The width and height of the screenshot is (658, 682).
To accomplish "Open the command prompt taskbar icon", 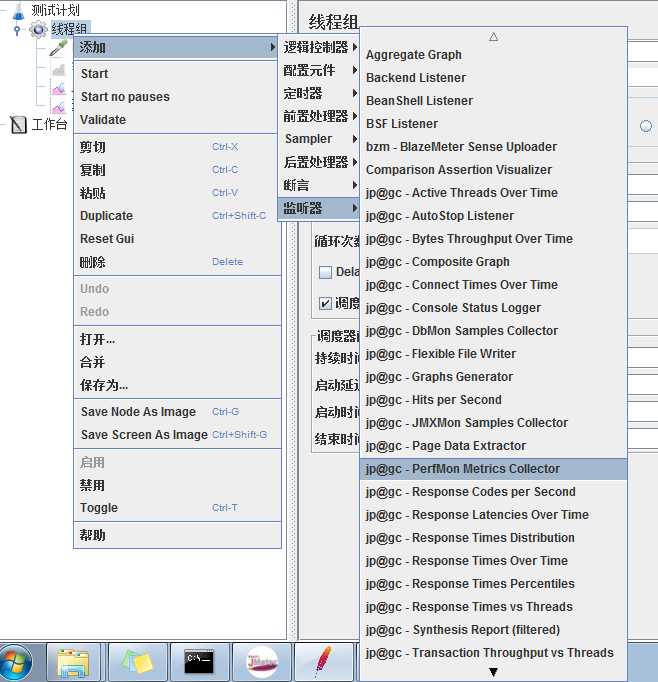I will (x=199, y=662).
